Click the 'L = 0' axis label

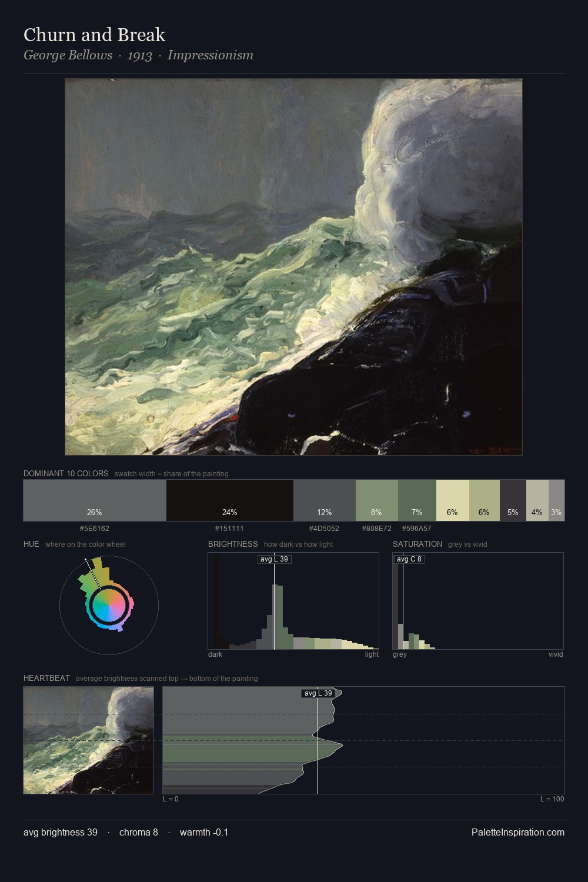pos(171,799)
